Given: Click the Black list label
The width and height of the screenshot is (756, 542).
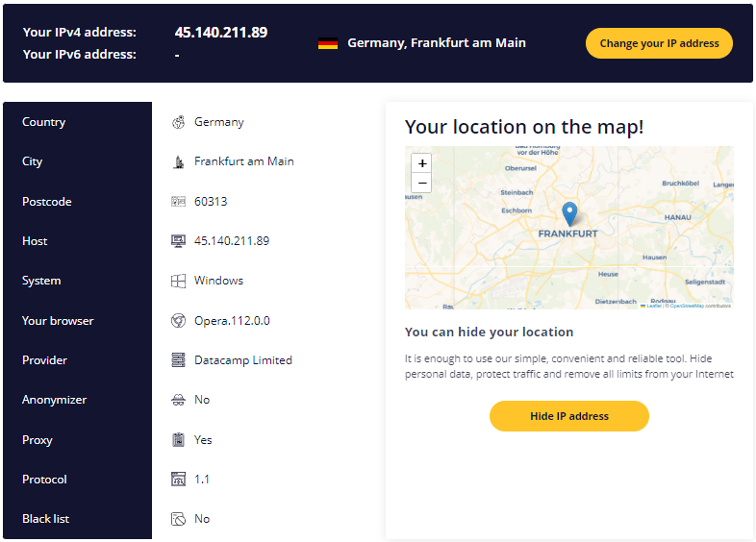Looking at the screenshot, I should tap(46, 519).
